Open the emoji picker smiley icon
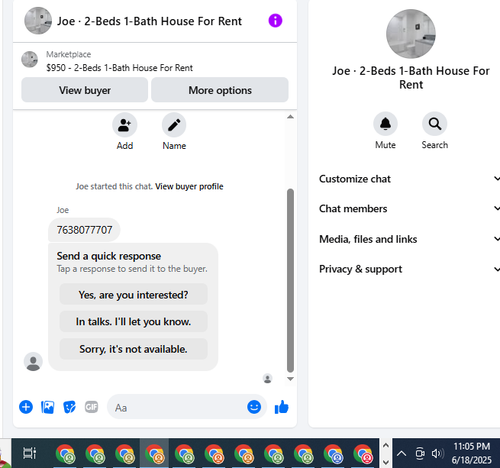The height and width of the screenshot is (468, 500). pyautogui.click(x=254, y=407)
